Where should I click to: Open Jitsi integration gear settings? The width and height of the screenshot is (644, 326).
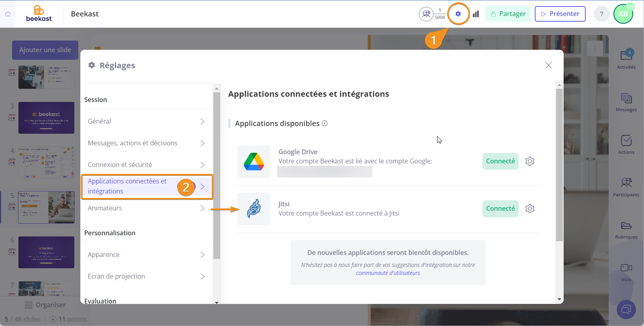coord(530,209)
